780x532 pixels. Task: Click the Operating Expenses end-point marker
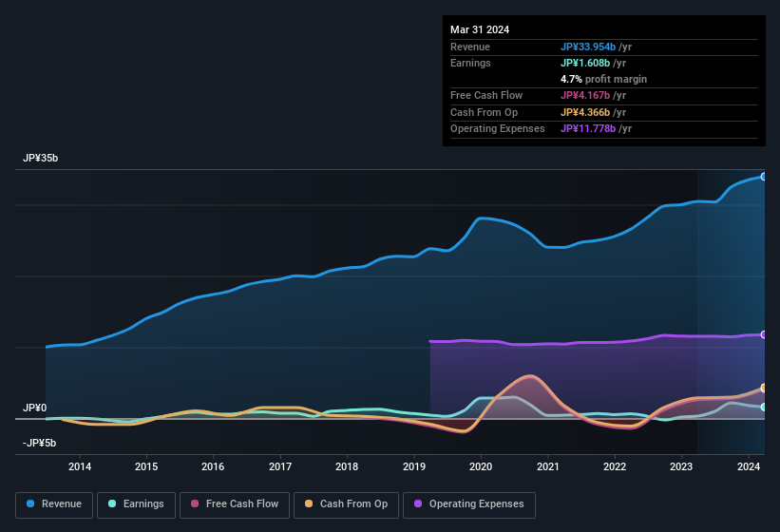pyautogui.click(x=763, y=334)
